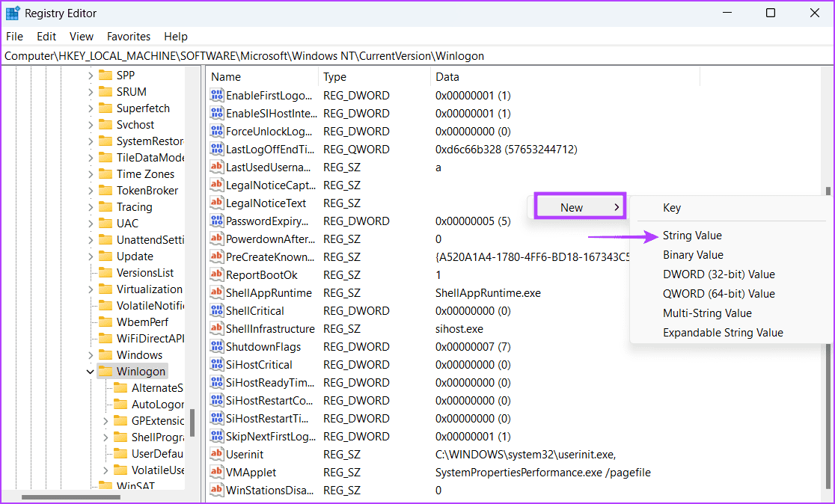Click the DWORD icon for PasswordExpiry value
The height and width of the screenshot is (504, 835).
(216, 221)
